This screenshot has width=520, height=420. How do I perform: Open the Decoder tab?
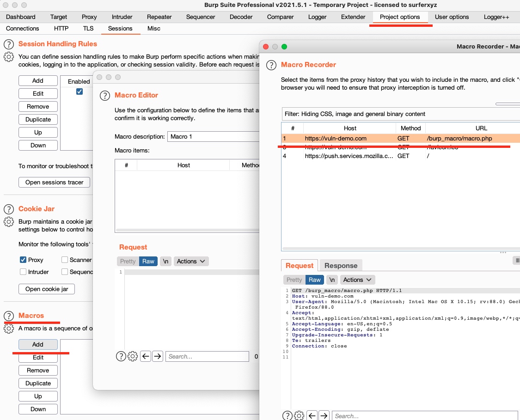241,17
